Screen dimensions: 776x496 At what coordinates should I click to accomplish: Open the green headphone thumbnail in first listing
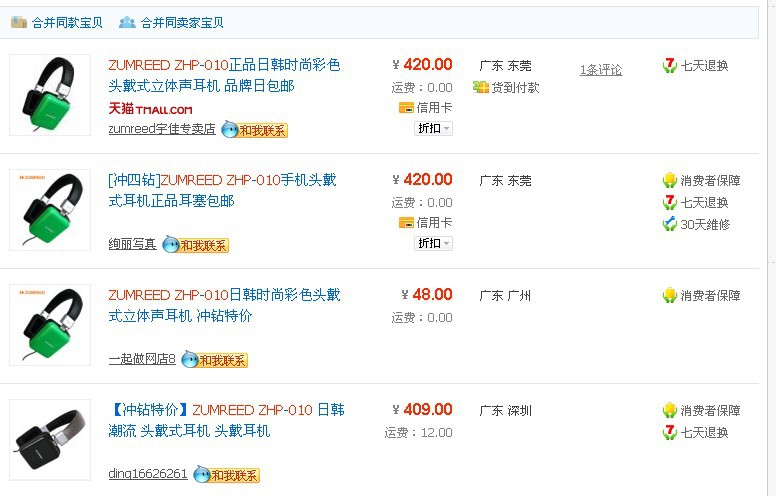click(x=50, y=95)
